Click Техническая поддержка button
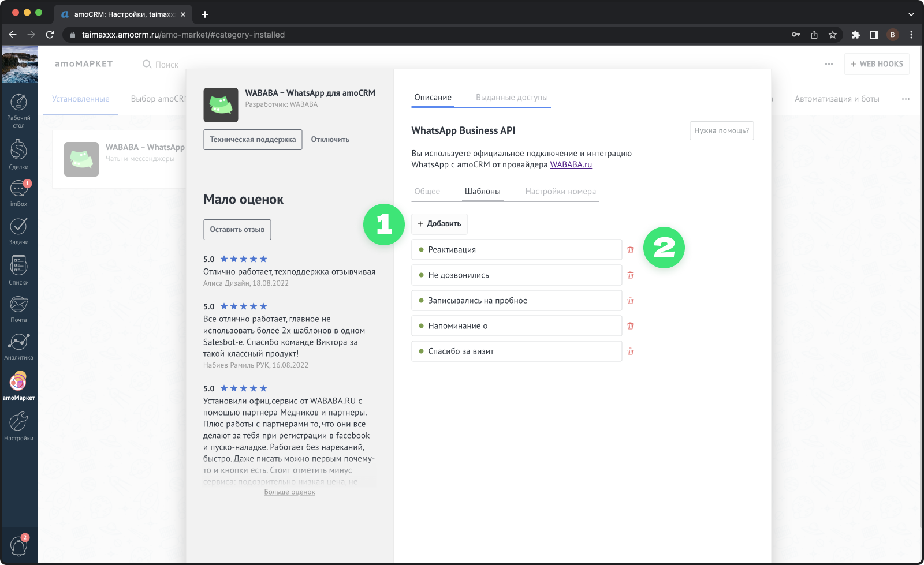 (x=253, y=140)
